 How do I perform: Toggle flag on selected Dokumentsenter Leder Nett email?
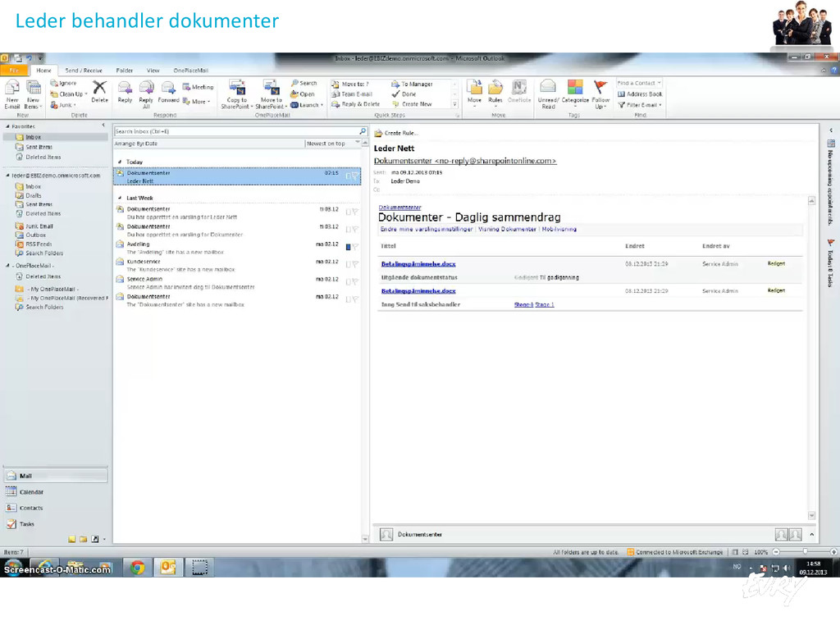[354, 176]
